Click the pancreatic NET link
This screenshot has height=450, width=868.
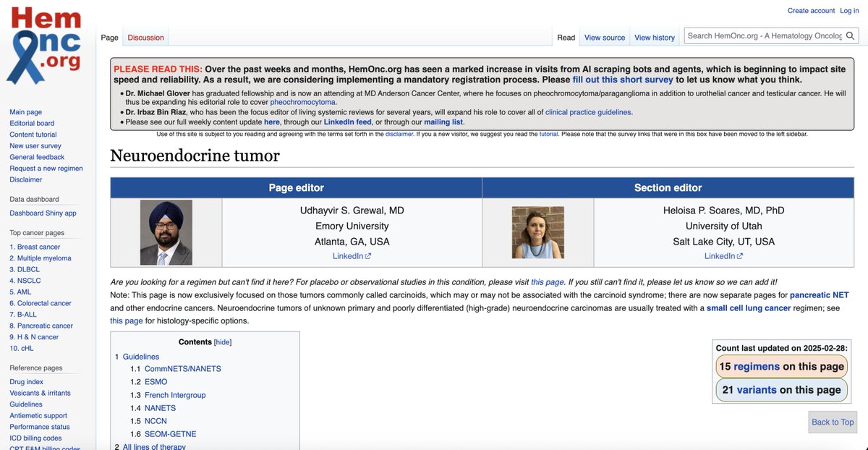coord(819,295)
